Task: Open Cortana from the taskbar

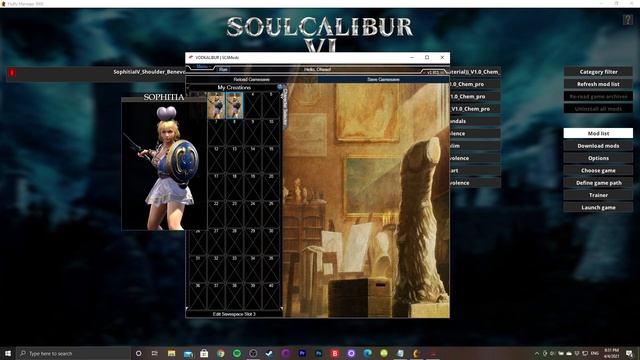Action: click(x=139, y=353)
